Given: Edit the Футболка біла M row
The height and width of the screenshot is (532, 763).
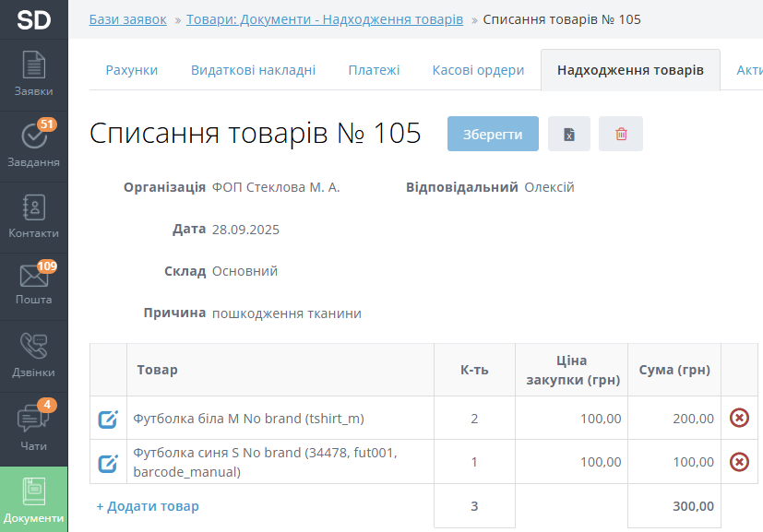Looking at the screenshot, I should click(108, 420).
